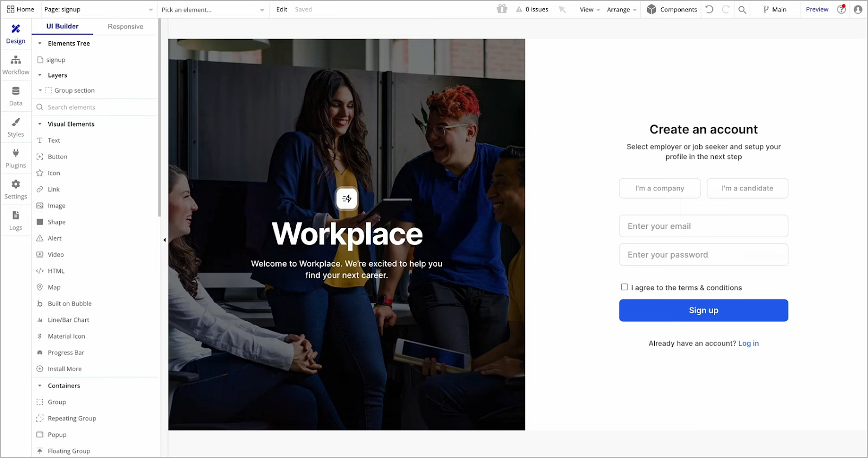Tick the terms & conditions checkbox

tap(624, 287)
